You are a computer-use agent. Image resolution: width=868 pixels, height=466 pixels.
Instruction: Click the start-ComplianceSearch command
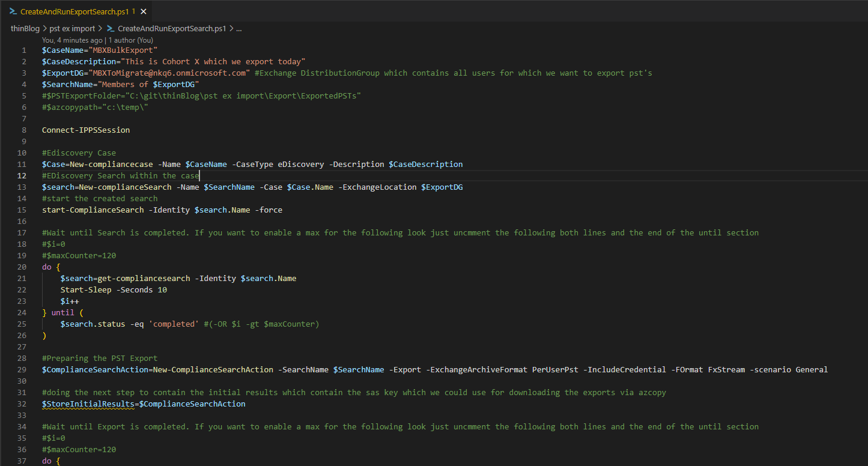coord(93,210)
